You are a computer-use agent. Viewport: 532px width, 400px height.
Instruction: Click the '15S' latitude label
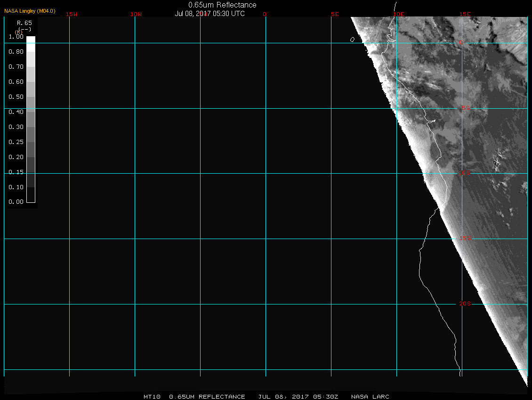click(465, 239)
